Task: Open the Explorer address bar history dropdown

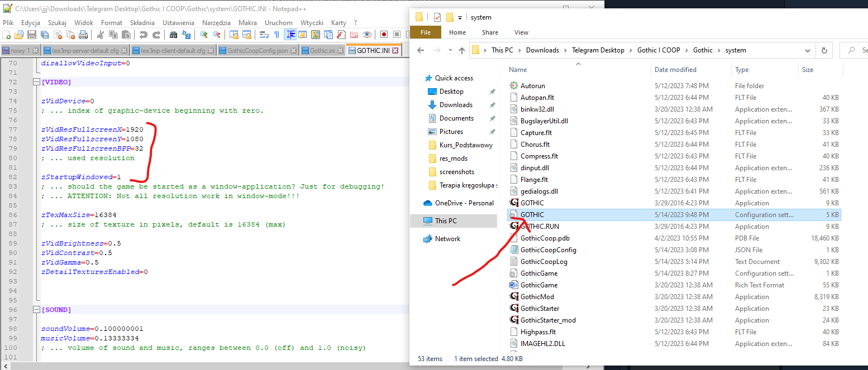Action: coord(807,50)
